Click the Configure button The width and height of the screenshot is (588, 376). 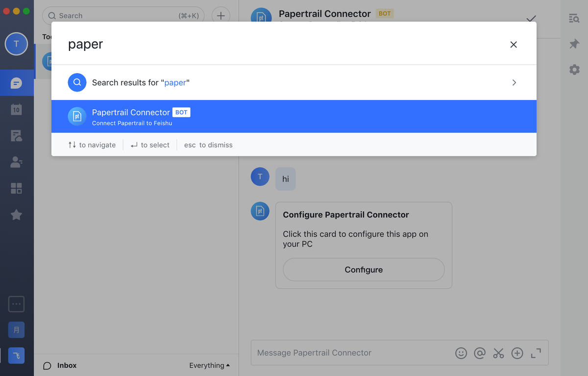coord(364,270)
